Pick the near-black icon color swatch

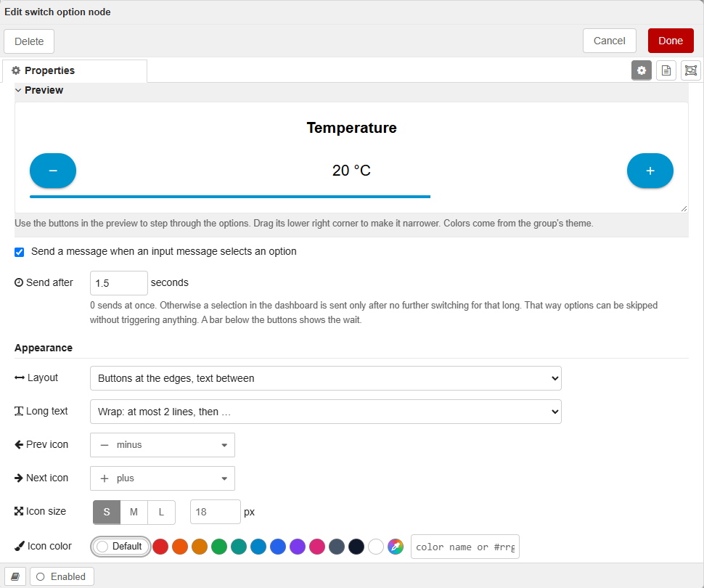[356, 547]
